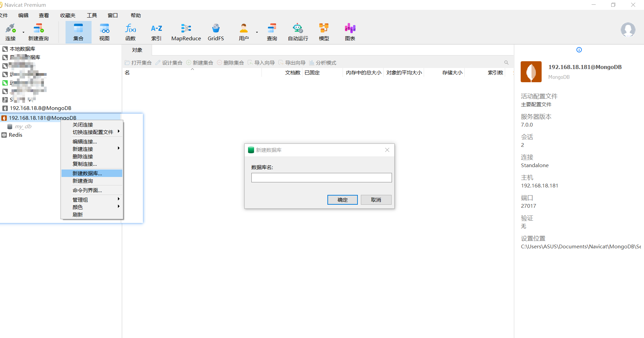Choose Close Connection (关闭连接) in context menu
The image size is (644, 338).
coord(92,125)
